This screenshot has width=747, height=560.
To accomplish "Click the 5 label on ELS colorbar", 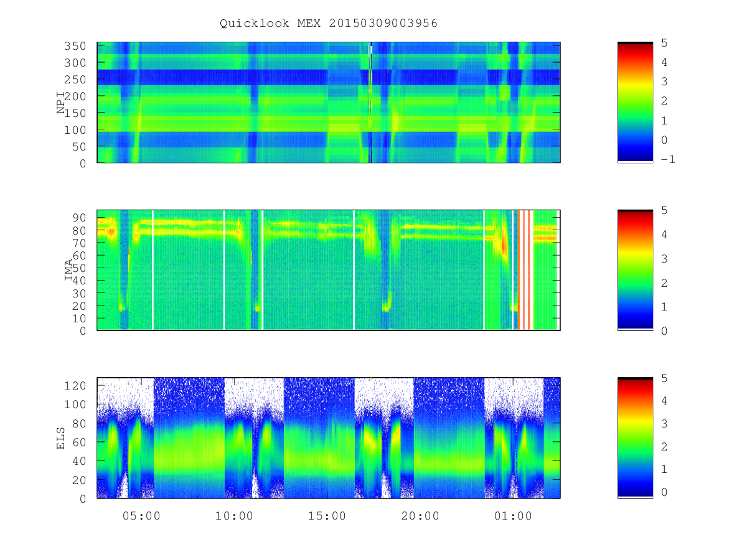I will (665, 378).
